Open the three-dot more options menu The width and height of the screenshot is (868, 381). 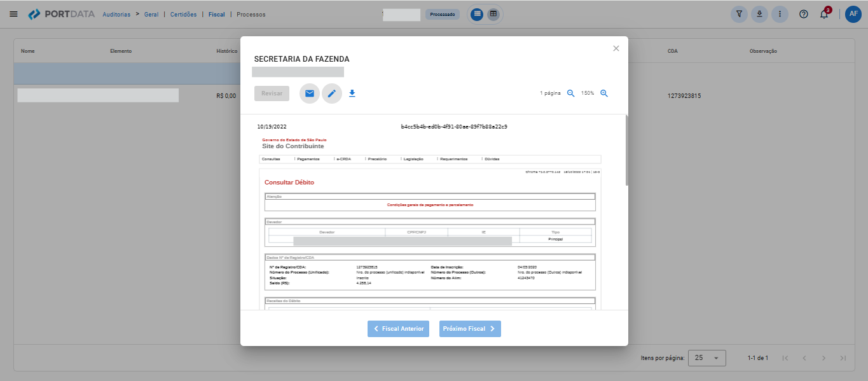(x=780, y=14)
